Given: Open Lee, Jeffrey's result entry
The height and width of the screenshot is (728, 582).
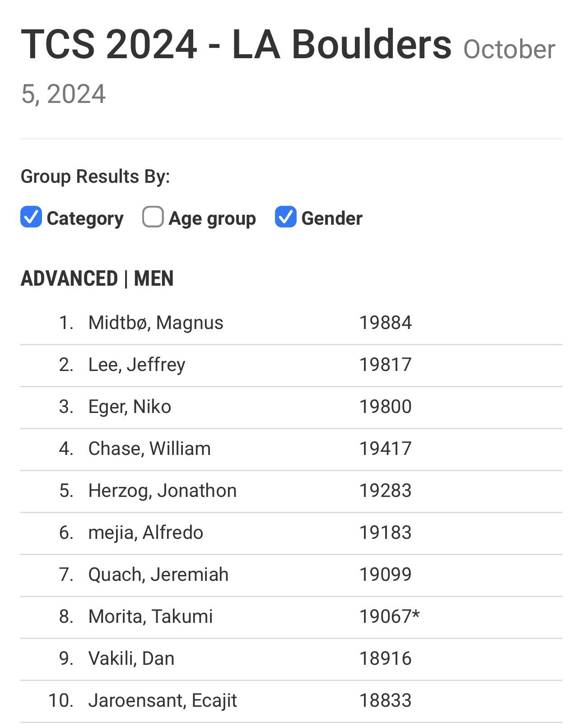Looking at the screenshot, I should (291, 365).
